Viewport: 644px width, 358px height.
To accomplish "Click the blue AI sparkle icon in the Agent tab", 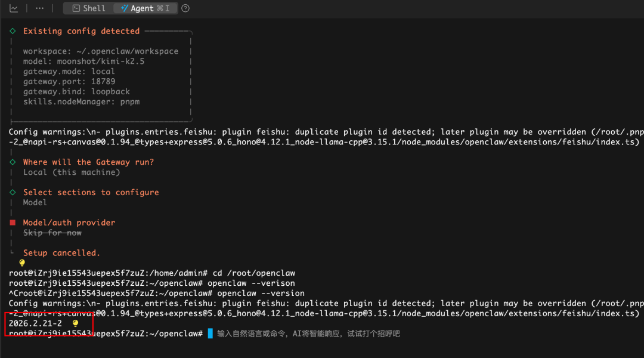I will (123, 8).
